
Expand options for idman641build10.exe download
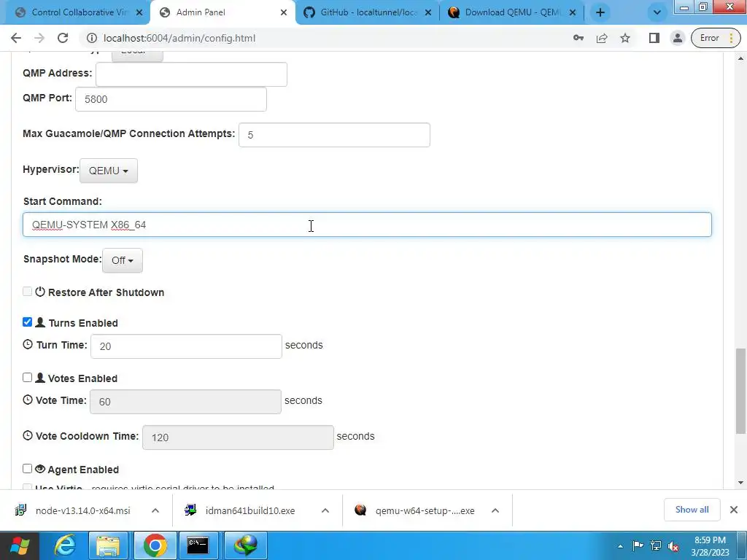pyautogui.click(x=325, y=510)
